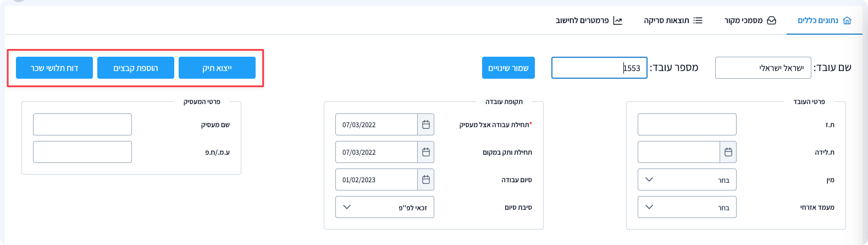The height and width of the screenshot is (245, 868).
Task: Open the סיבת סיום dropdown
Action: 385,208
